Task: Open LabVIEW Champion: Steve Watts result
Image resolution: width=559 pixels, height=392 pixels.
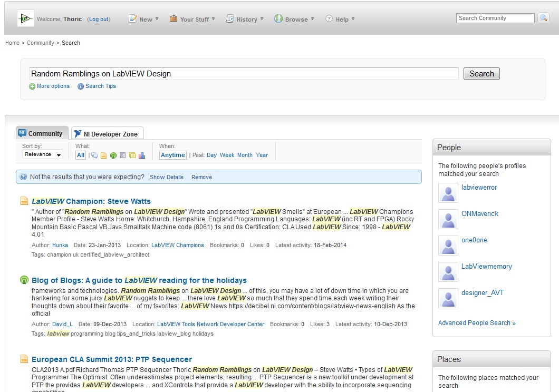Action: tap(91, 201)
